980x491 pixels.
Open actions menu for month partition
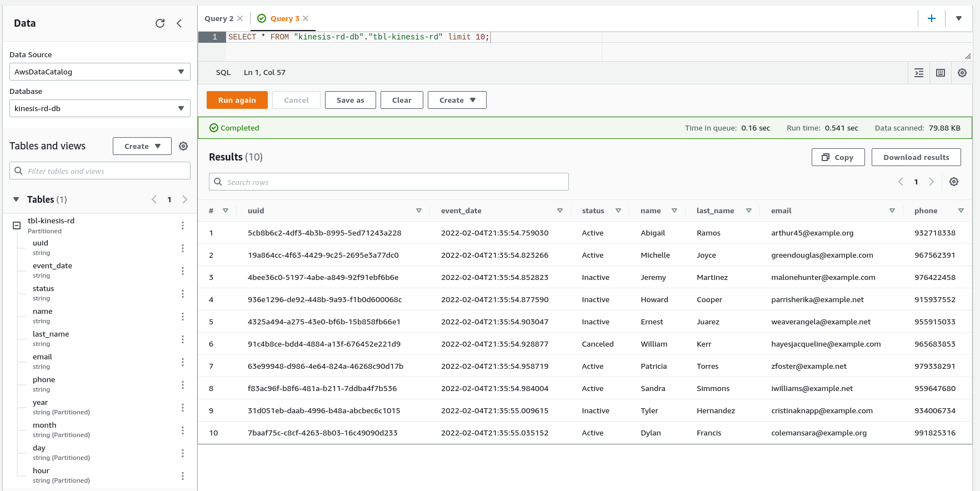tap(183, 430)
